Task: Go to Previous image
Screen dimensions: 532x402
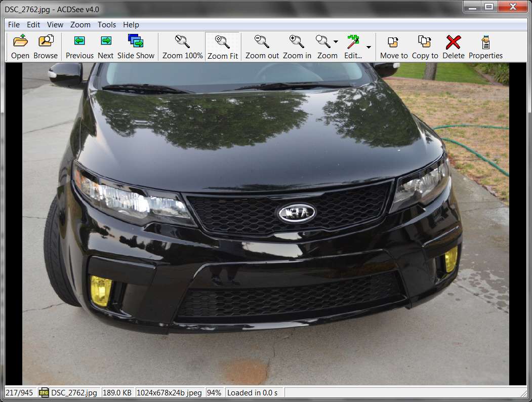Action: tap(79, 47)
